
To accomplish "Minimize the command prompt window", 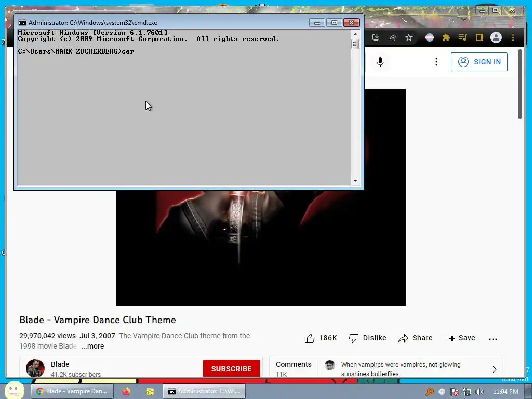I will point(317,23).
